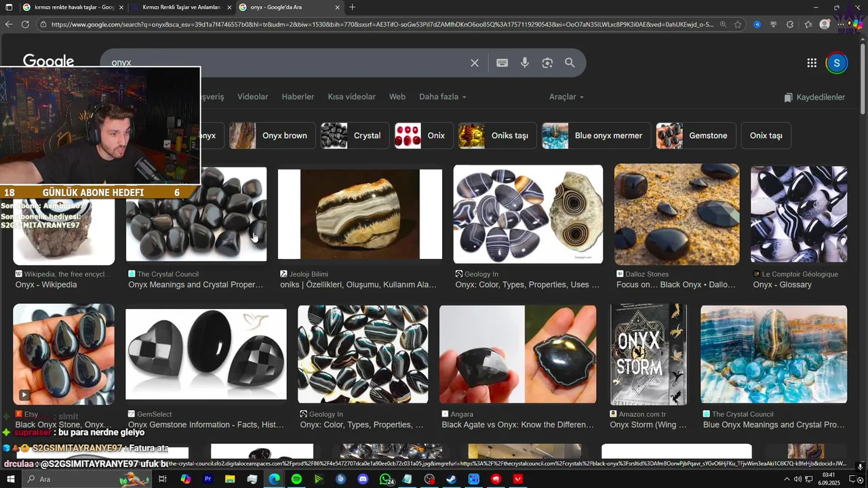This screenshot has height=488, width=868.
Task: Open the browser extensions puzzle icon
Action: [790, 24]
